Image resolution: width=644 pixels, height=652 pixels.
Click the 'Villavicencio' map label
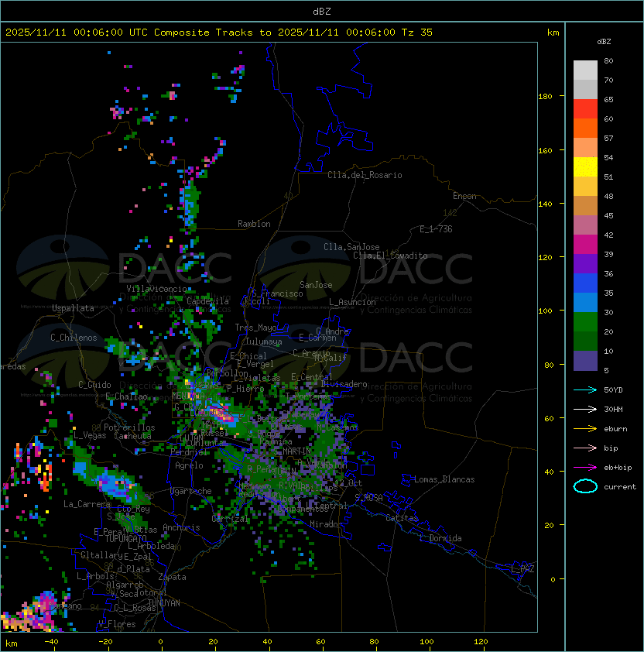click(x=156, y=289)
